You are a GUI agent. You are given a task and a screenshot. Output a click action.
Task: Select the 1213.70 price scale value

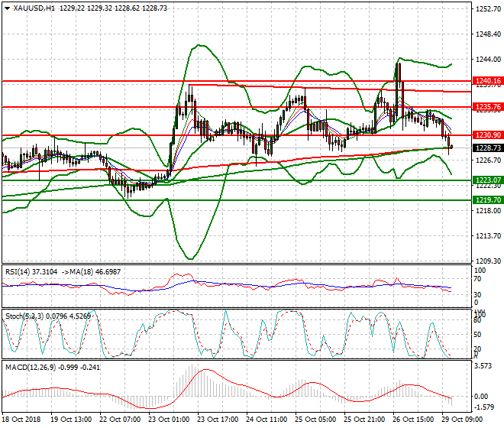488,236
